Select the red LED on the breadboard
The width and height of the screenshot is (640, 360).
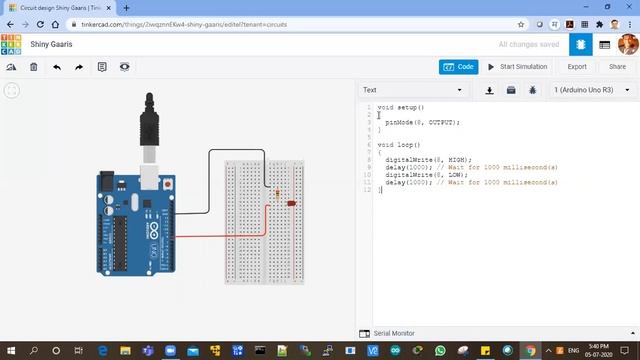pos(291,203)
